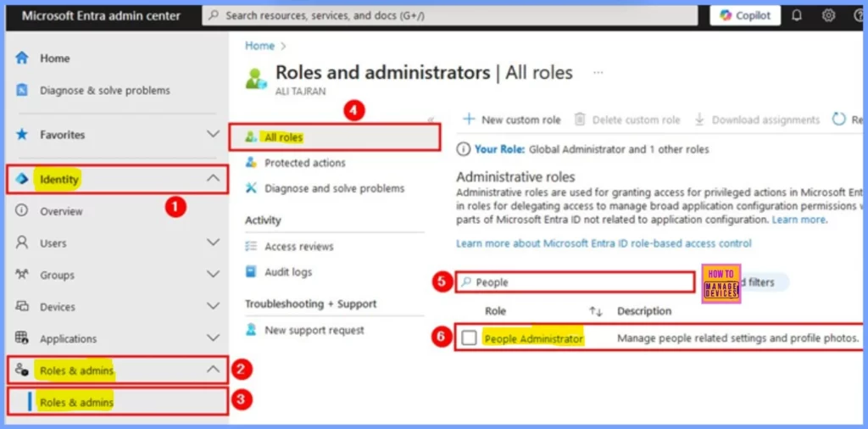Click the trash icon for Delete custom role
The image size is (868, 429).
tap(580, 120)
